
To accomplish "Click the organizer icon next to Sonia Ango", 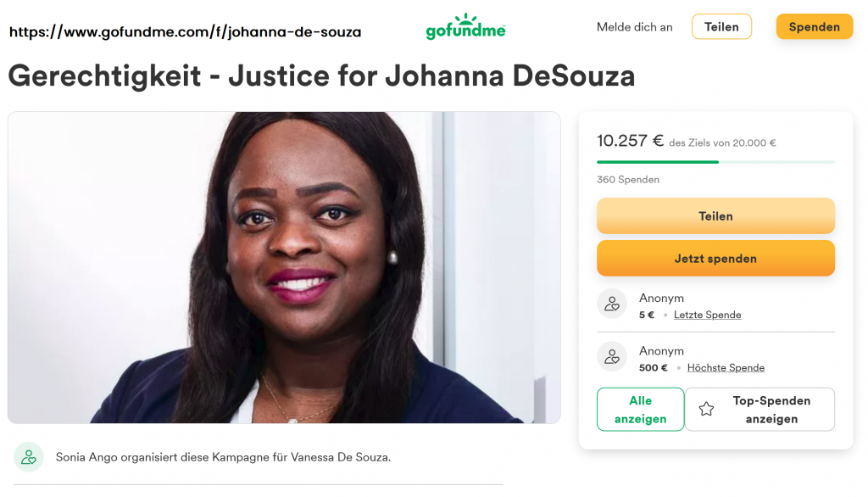I will (x=29, y=457).
